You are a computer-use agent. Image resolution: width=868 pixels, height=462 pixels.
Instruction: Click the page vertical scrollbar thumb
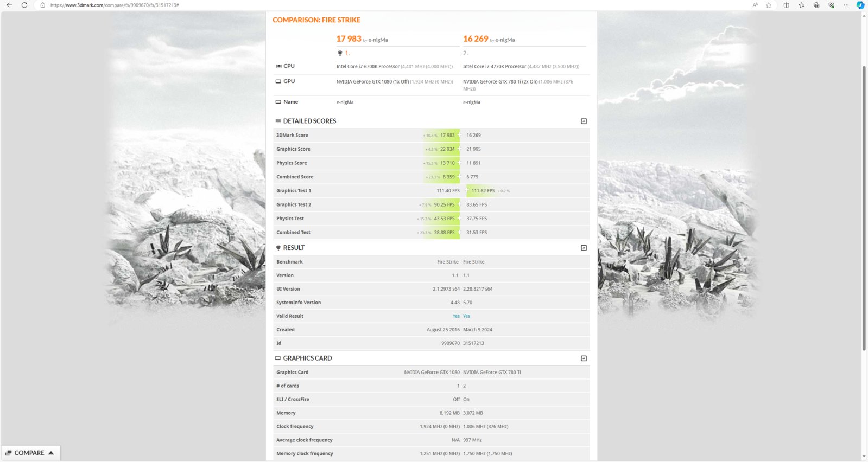[864, 208]
